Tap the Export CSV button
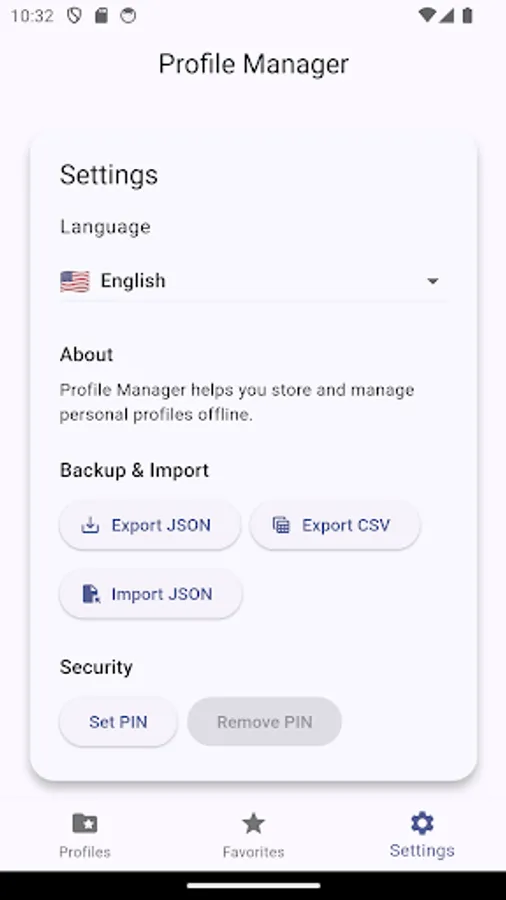This screenshot has width=506, height=900. pos(335,525)
